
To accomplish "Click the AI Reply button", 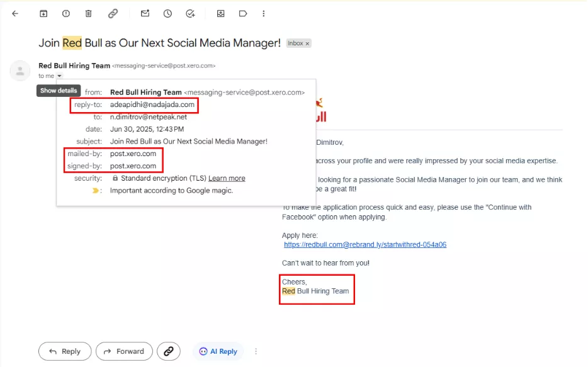I will click(218, 351).
